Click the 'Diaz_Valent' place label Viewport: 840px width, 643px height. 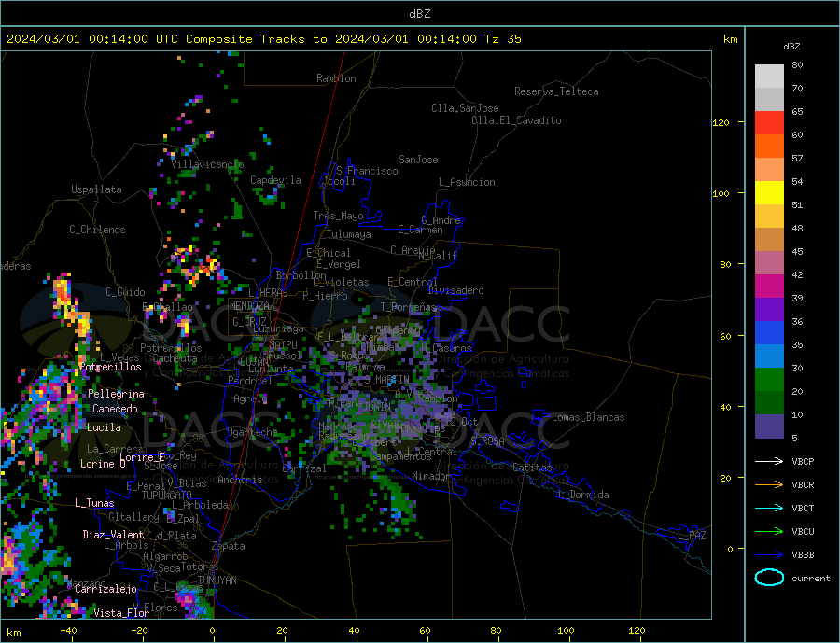[113, 535]
